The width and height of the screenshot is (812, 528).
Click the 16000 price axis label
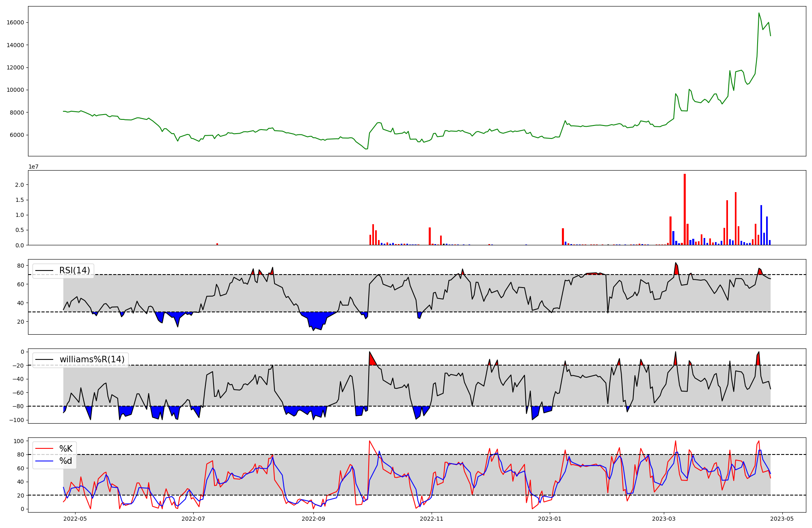point(15,22)
